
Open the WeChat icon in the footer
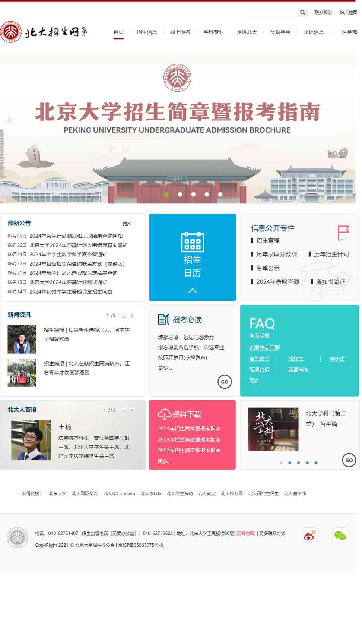[340, 535]
